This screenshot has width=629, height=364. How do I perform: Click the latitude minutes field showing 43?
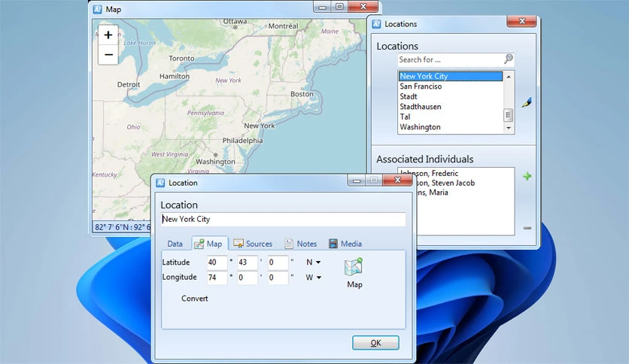pyautogui.click(x=248, y=262)
